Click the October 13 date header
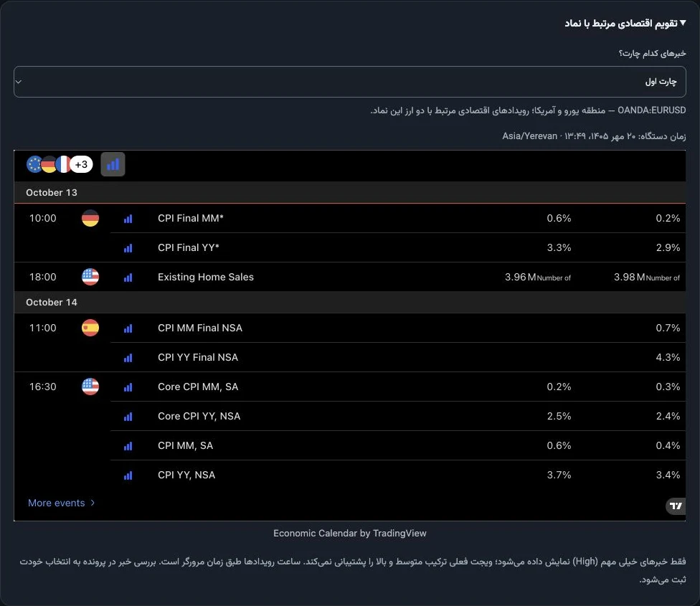 [x=52, y=192]
